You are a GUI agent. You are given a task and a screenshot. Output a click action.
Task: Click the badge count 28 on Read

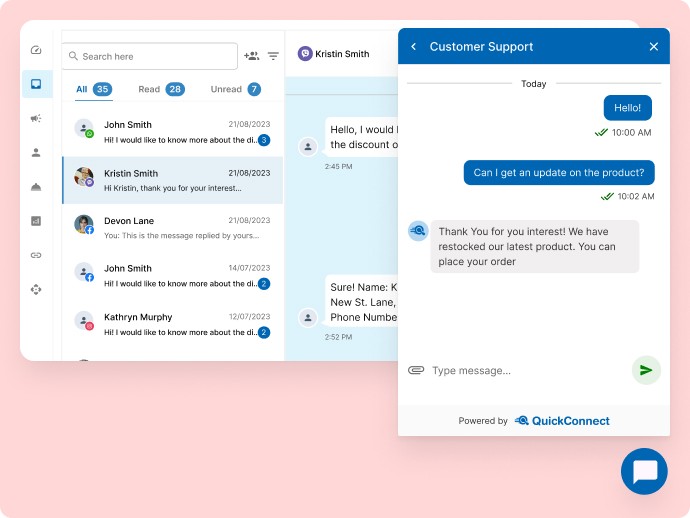click(175, 89)
